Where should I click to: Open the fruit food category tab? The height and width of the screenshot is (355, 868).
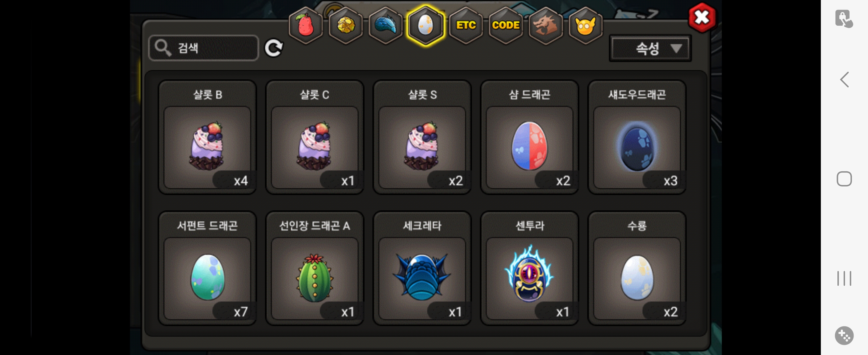point(306,26)
